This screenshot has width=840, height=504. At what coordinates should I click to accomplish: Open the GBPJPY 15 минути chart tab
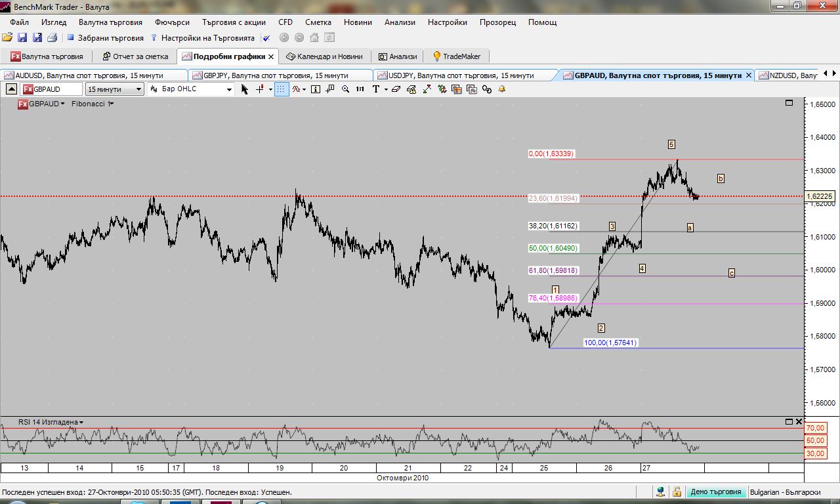coord(280,75)
